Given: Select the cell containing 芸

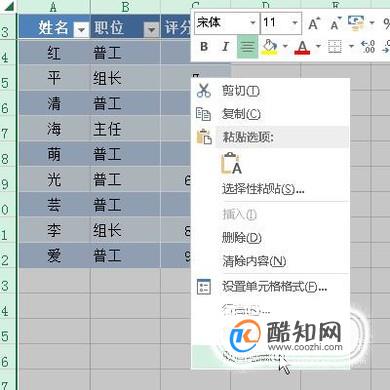Looking at the screenshot, I should tap(54, 205).
